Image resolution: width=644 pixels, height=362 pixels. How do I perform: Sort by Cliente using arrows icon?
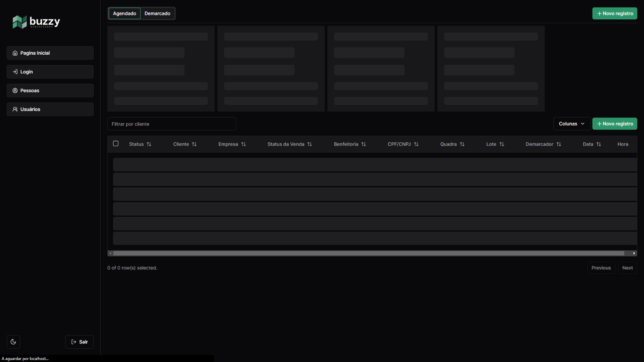coord(194,144)
